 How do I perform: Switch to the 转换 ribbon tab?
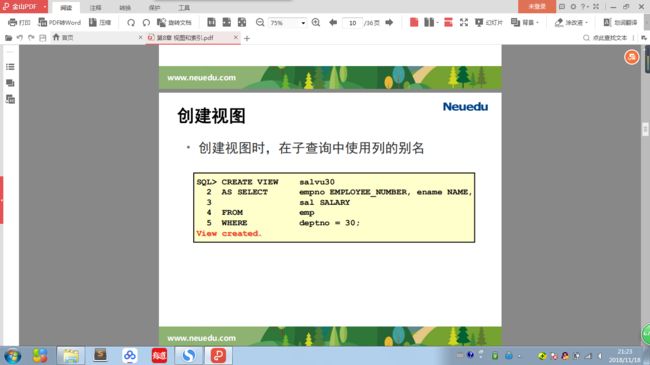point(125,7)
